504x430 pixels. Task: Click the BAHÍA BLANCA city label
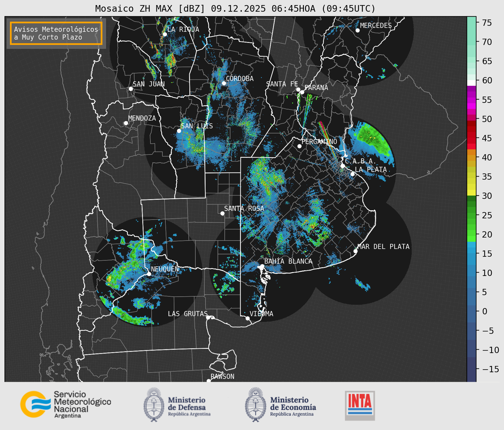tap(288, 261)
